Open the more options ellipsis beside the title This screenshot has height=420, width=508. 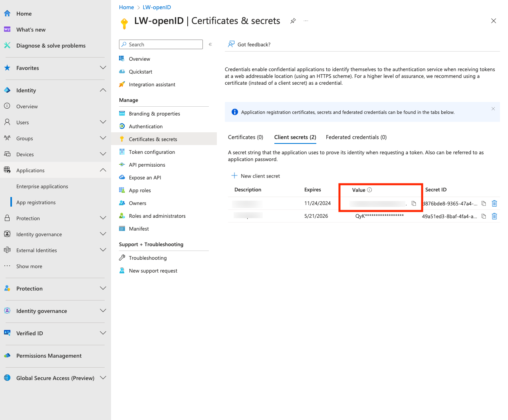pos(306,21)
